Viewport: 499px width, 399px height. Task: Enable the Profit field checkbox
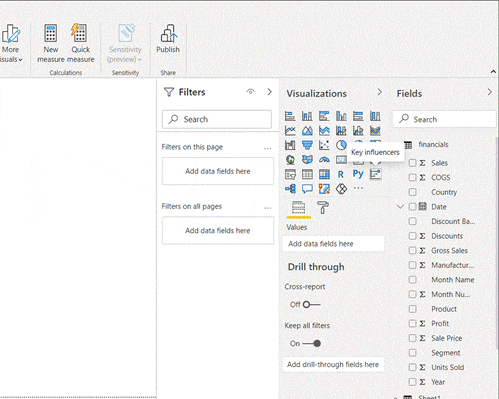(413, 323)
